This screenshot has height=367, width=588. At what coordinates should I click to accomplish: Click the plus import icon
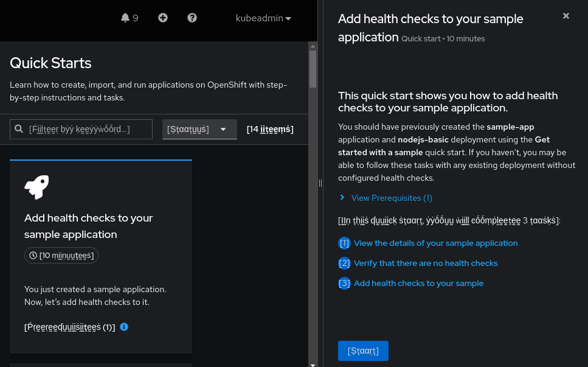click(163, 18)
